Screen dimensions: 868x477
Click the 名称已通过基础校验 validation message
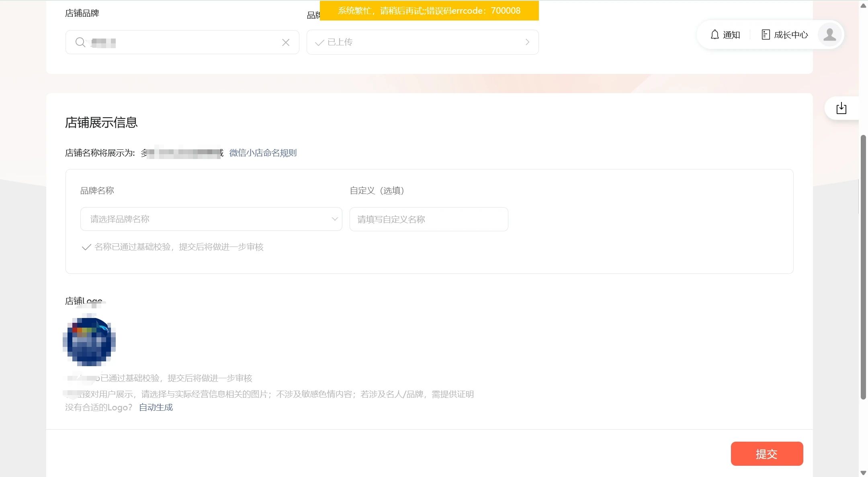tap(179, 247)
